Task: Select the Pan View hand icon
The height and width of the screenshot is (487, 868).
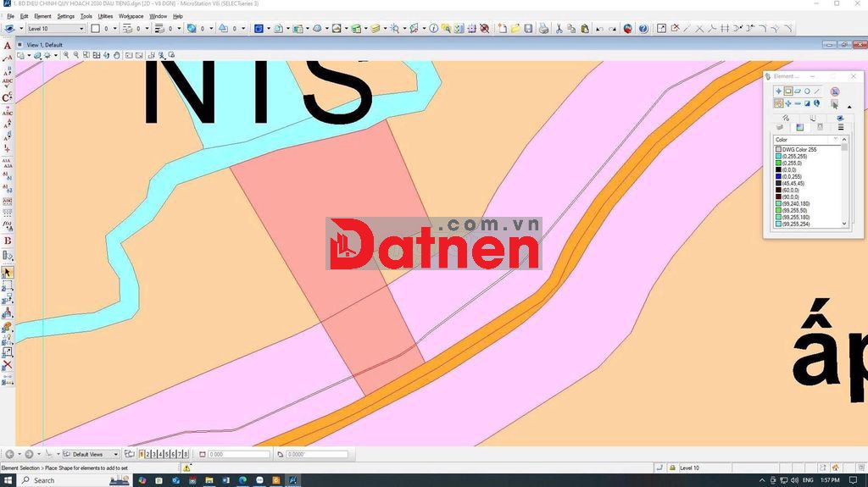Action: (x=117, y=56)
